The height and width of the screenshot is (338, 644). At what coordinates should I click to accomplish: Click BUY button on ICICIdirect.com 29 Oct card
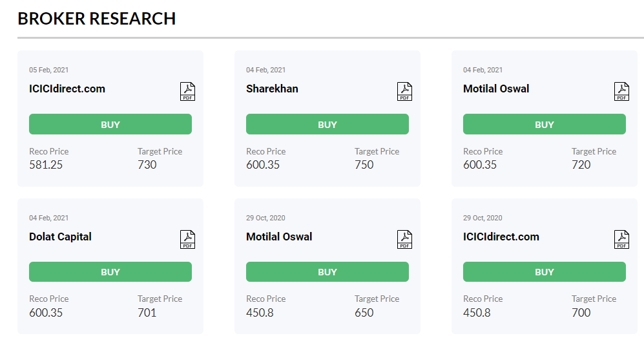544,271
